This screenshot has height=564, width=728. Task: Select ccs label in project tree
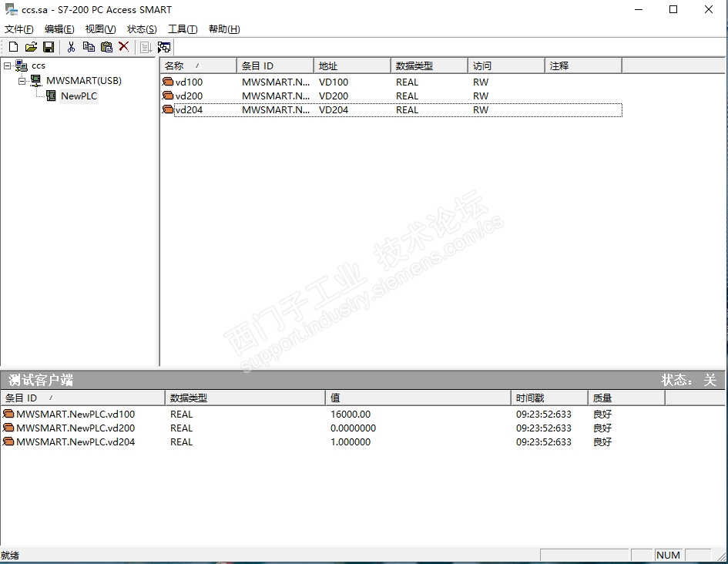[39, 66]
